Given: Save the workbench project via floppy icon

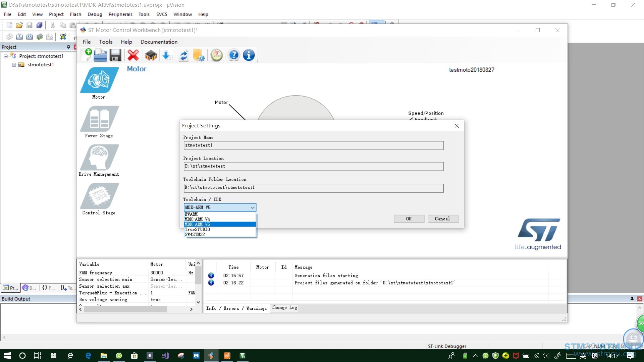Looking at the screenshot, I should [x=115, y=55].
